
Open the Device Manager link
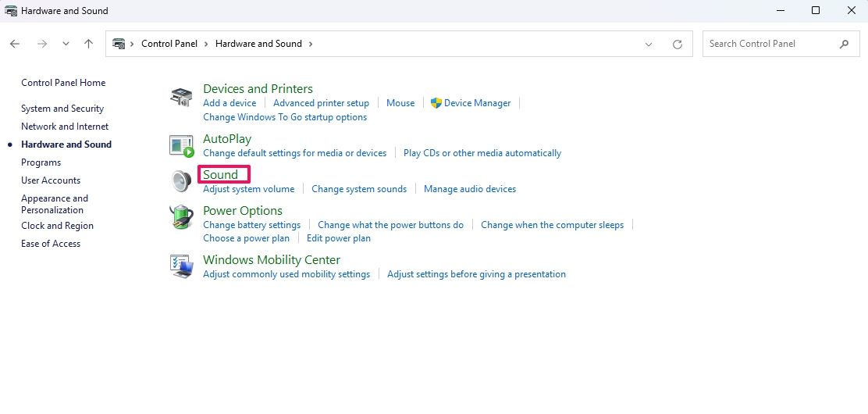(x=477, y=103)
